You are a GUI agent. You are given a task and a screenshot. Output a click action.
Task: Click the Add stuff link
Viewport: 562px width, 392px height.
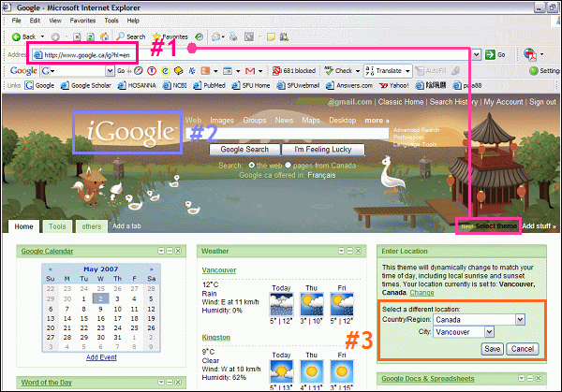coord(540,226)
